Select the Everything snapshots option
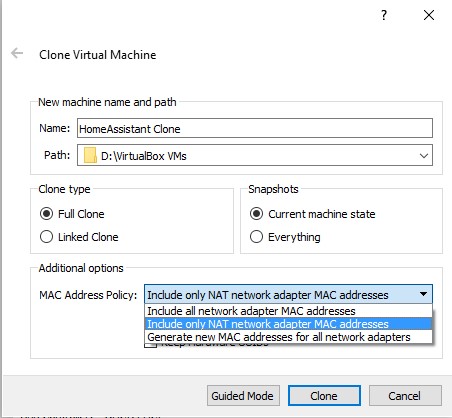Viewport: 452px width, 418px height. (256, 237)
